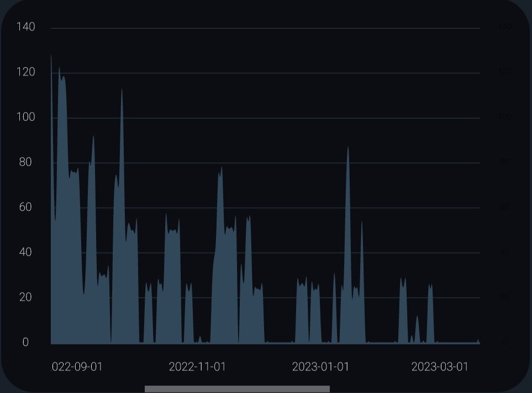This screenshot has height=393, width=532.
Task: Click the partially cut-off 022-09-01 date label
Action: [77, 367]
